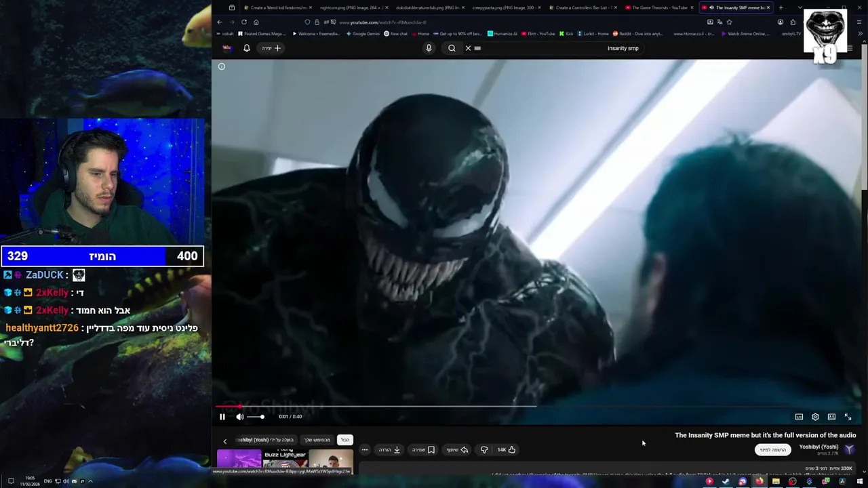Open YouTube notifications bell
Screen dimensions: 868x488
tap(247, 48)
